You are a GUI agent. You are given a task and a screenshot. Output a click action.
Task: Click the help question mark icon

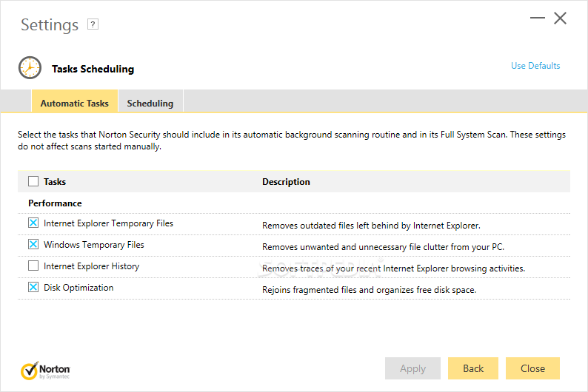[x=93, y=24]
